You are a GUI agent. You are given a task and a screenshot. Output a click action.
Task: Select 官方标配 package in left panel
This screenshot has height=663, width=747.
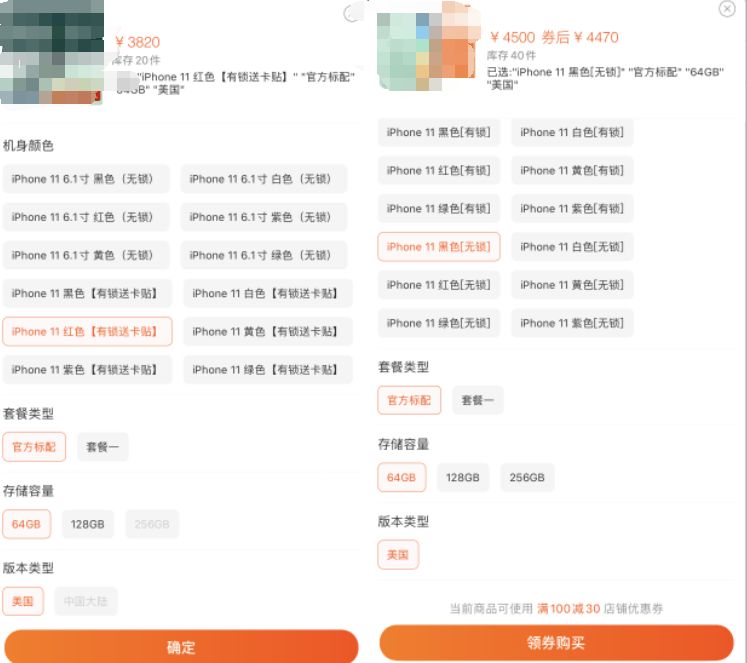coord(34,447)
